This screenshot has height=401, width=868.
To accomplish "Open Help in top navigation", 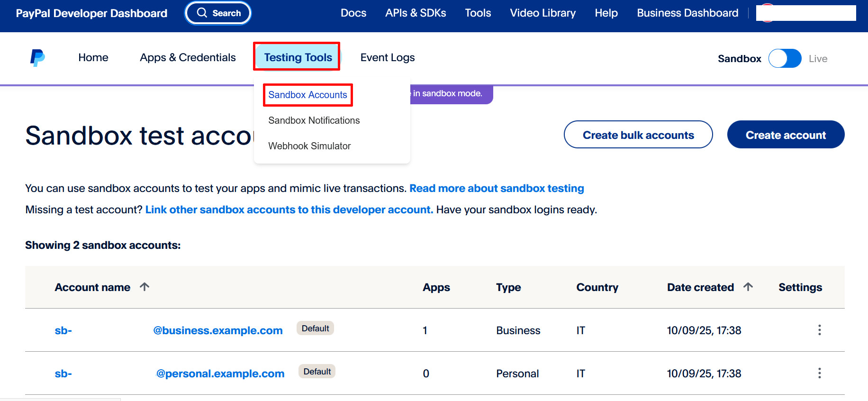I will tap(606, 13).
